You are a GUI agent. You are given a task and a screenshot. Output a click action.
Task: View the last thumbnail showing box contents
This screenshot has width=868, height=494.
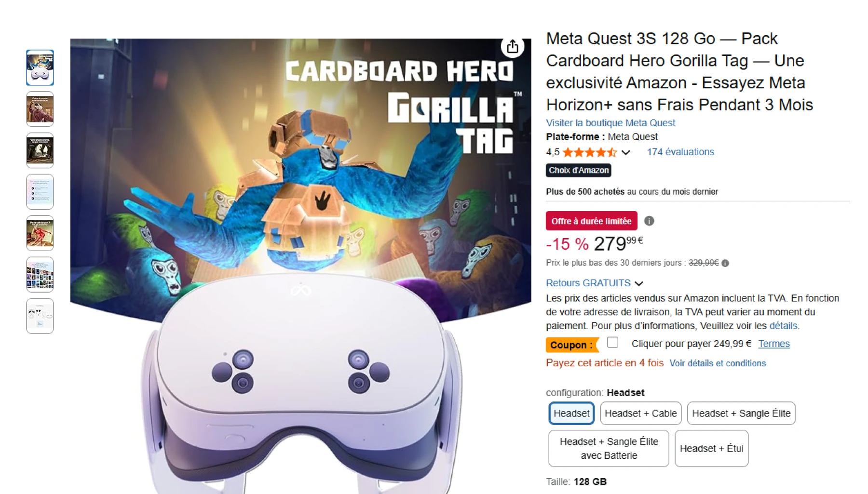[40, 316]
